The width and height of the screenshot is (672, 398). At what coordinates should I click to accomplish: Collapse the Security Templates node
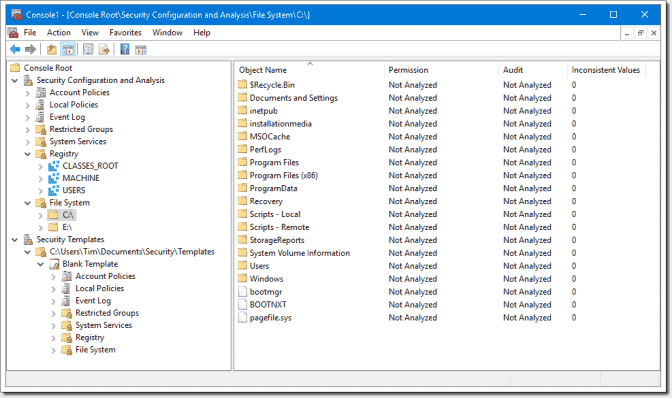coord(15,240)
